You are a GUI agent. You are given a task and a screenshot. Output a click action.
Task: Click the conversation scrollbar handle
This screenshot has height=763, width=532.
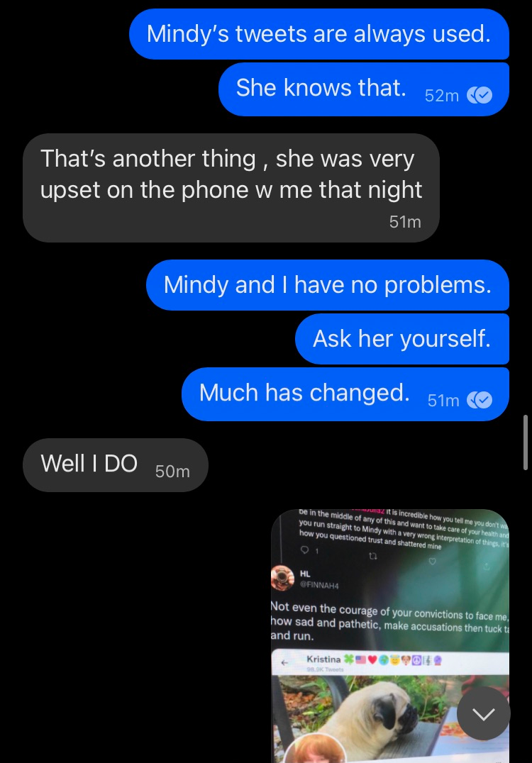525,442
